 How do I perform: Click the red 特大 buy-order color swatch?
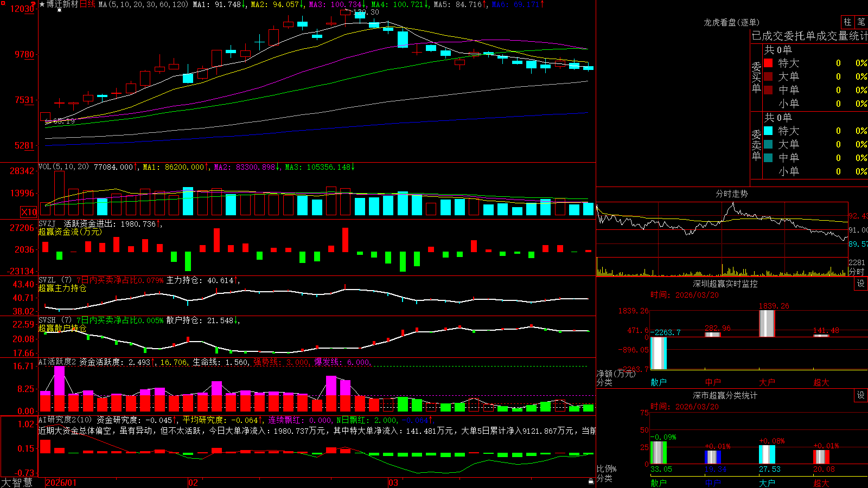(768, 63)
